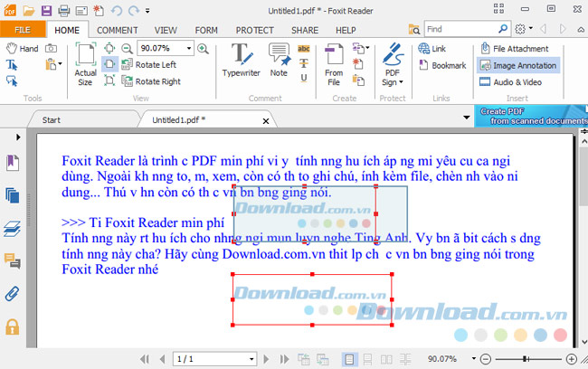The width and height of the screenshot is (588, 369).
Task: Click the Create PDF from scanned documents banner
Action: (531, 116)
